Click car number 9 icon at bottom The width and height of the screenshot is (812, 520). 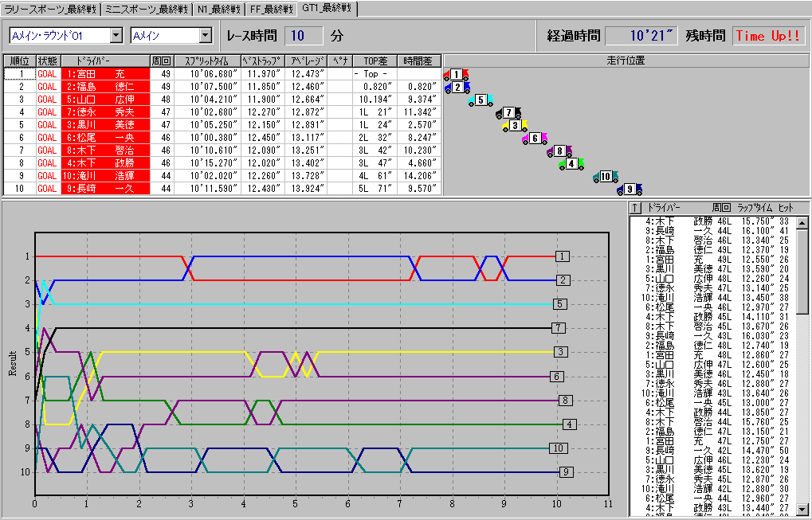point(629,190)
